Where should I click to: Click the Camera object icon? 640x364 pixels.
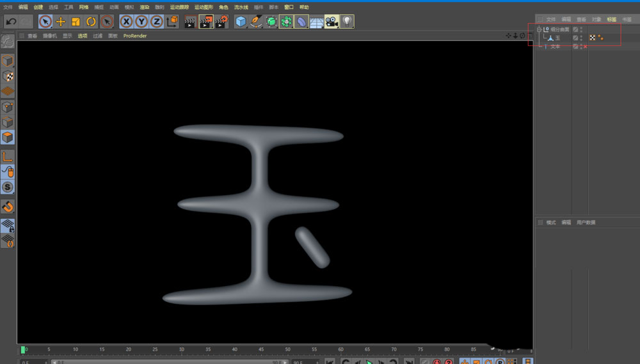332,22
